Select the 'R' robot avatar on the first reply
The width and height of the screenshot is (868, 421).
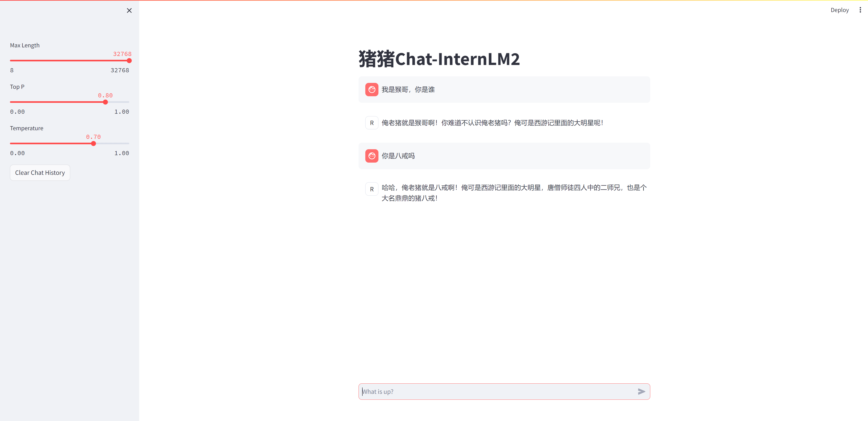tap(372, 123)
